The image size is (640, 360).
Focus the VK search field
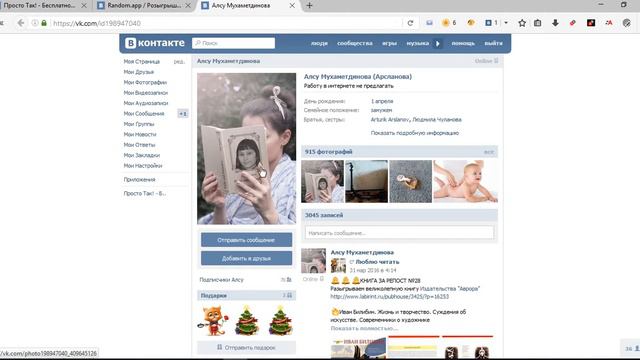coord(233,43)
